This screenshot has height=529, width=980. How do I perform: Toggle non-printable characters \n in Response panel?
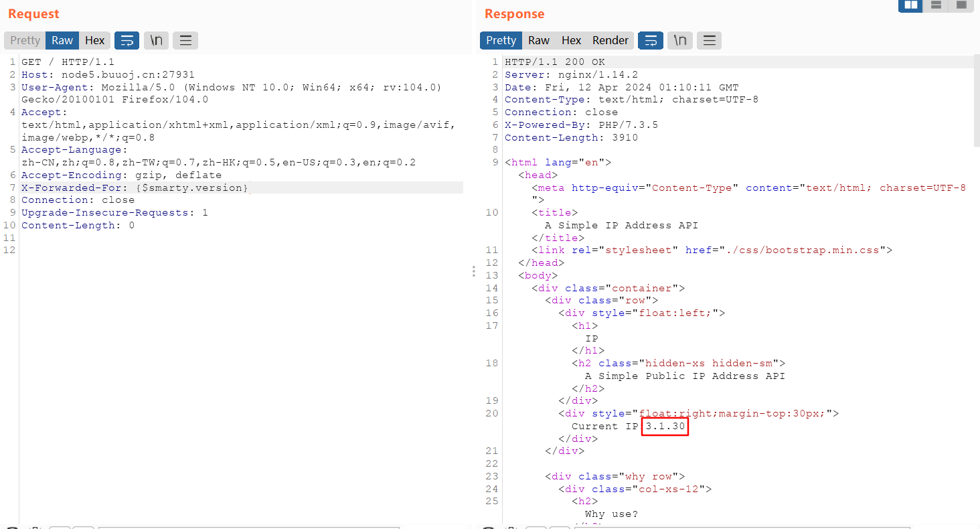click(680, 40)
